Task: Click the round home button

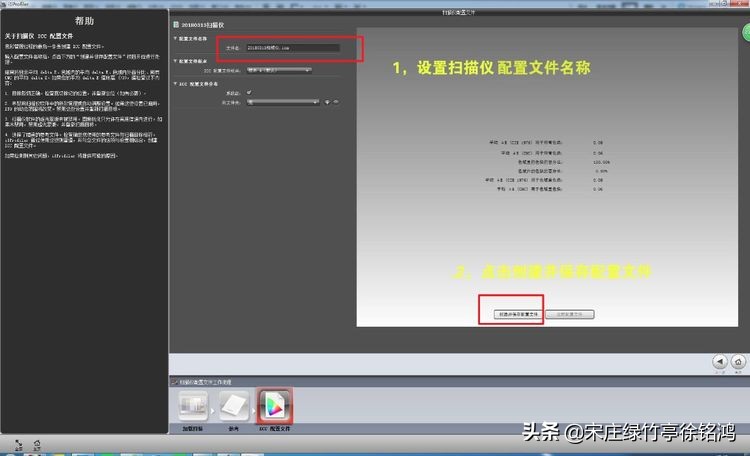Action: point(738,362)
